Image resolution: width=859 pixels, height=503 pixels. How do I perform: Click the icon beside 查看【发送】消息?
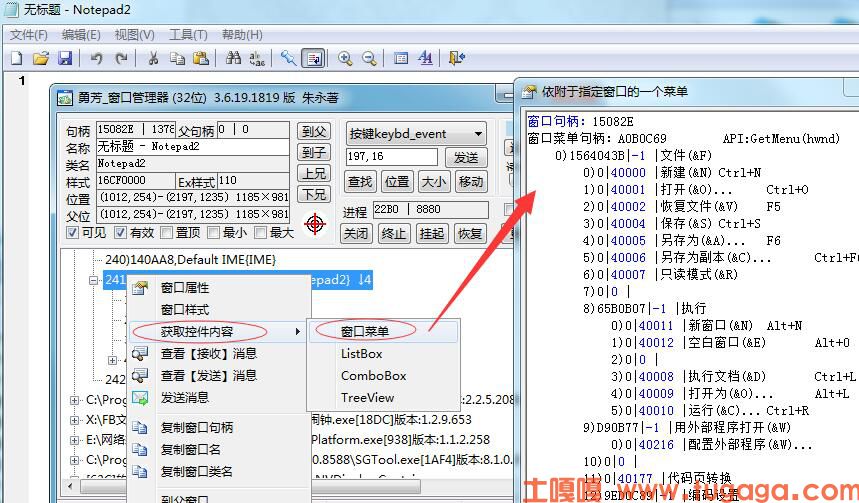coord(140,375)
